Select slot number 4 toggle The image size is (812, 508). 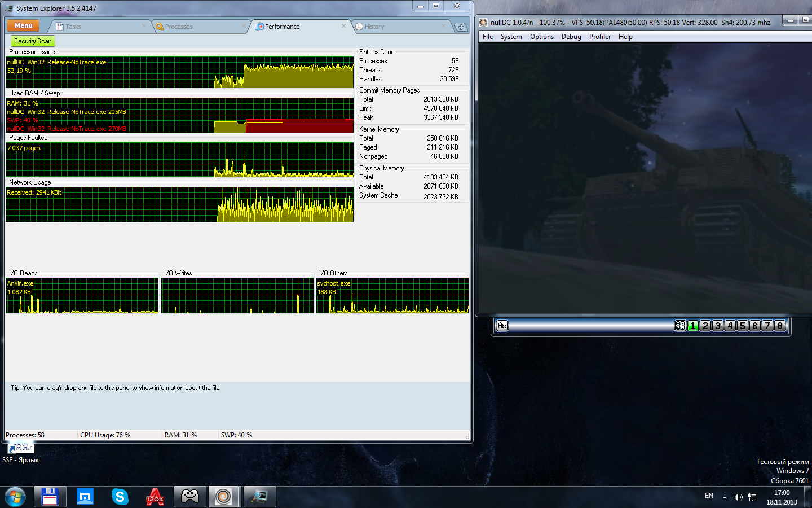[x=730, y=326]
